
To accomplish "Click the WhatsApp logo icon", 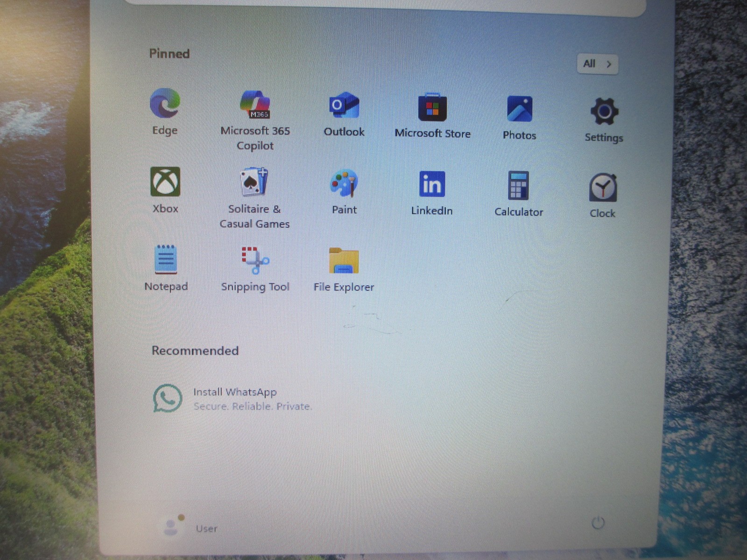I will (168, 398).
